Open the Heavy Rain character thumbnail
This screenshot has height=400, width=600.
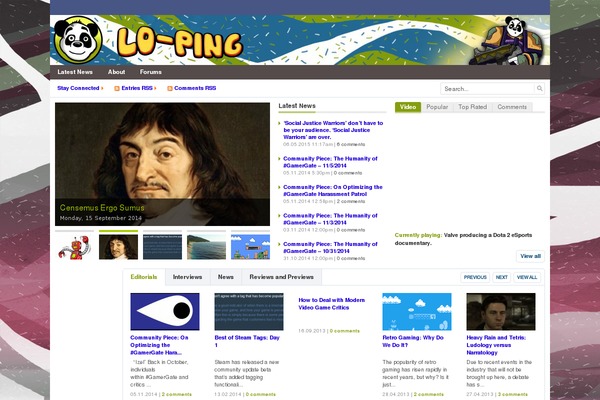pos(501,312)
